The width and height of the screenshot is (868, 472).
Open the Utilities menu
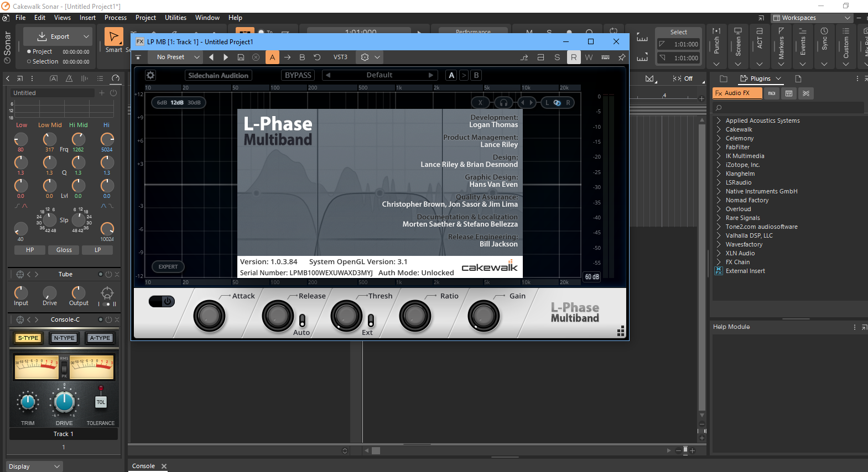tap(176, 18)
